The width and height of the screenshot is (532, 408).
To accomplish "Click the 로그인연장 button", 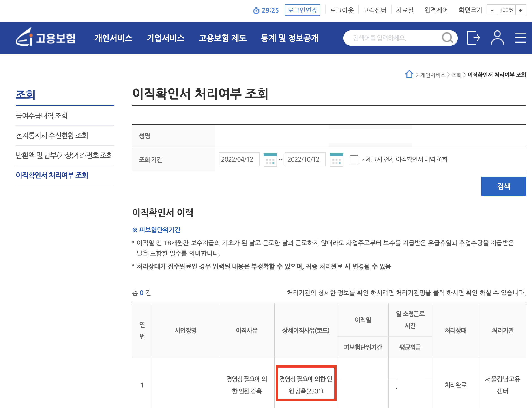I will coord(302,10).
